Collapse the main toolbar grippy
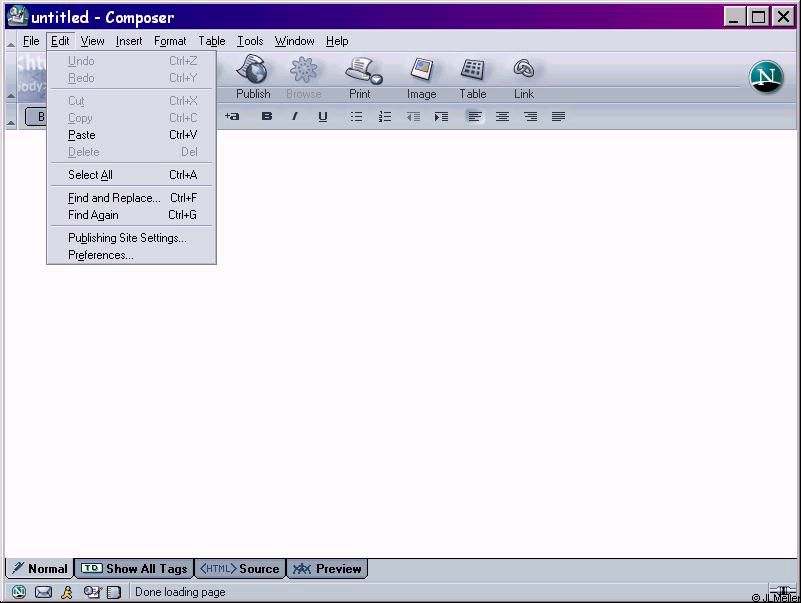 pos(11,77)
